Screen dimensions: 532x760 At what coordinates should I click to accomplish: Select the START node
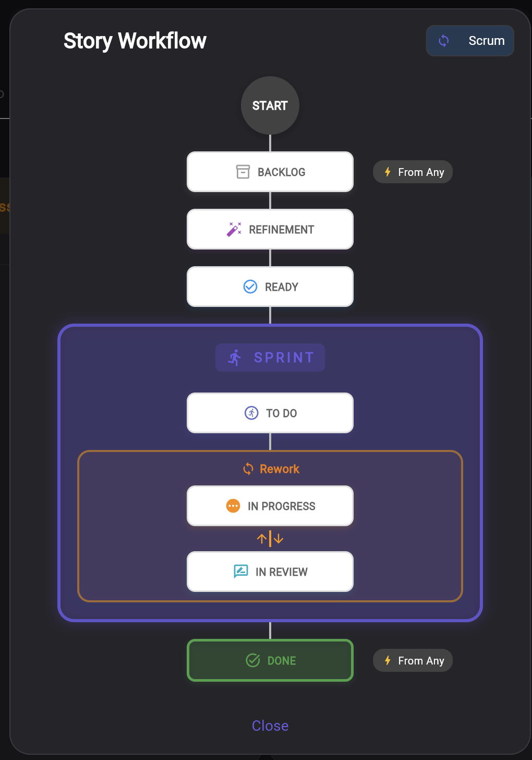click(270, 105)
